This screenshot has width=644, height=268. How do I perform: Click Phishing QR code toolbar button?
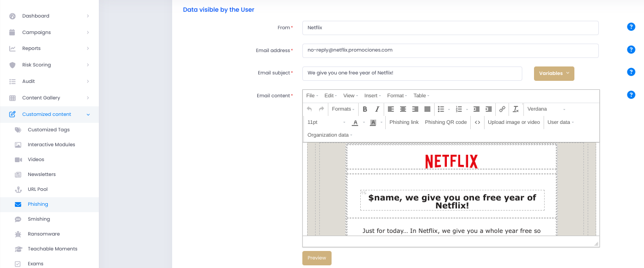tap(446, 122)
